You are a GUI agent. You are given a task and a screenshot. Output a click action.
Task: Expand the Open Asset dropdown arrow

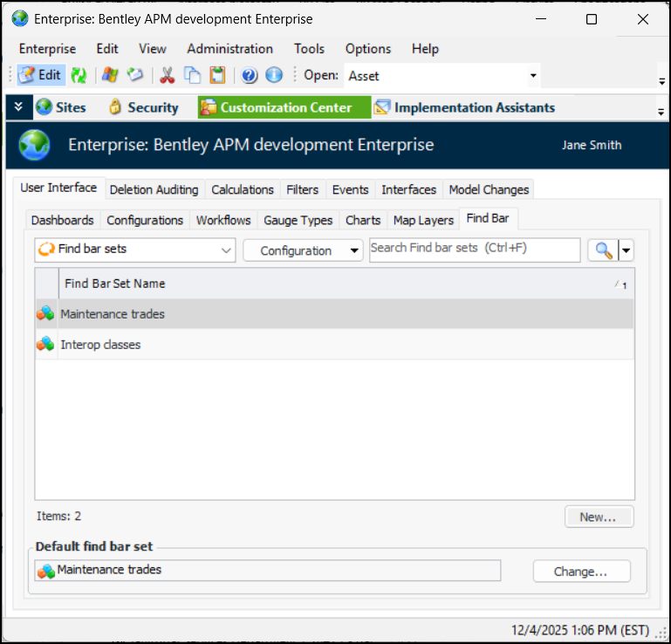[x=533, y=76]
